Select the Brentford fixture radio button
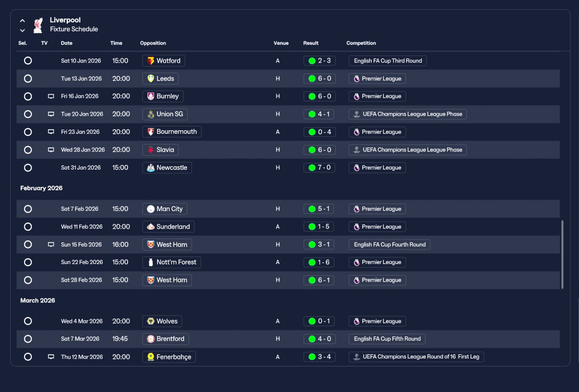This screenshot has width=579, height=392. click(x=28, y=339)
